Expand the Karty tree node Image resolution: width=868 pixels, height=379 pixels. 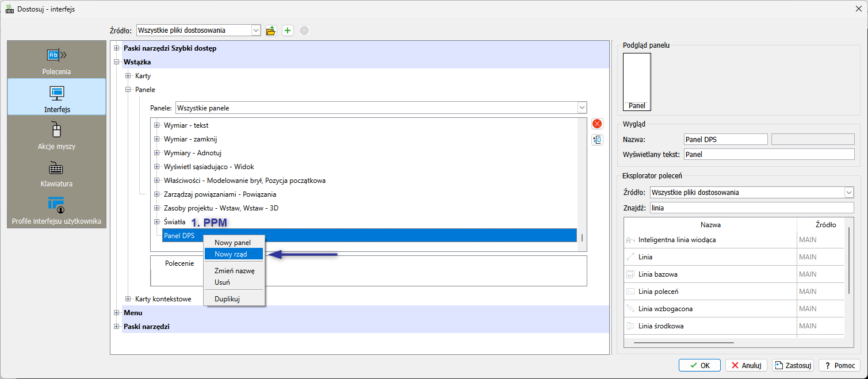click(x=128, y=76)
